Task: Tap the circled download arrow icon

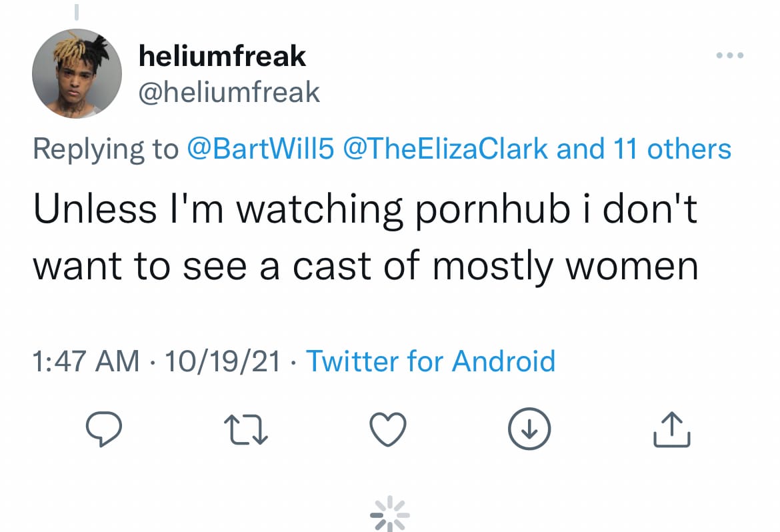Action: click(x=529, y=429)
